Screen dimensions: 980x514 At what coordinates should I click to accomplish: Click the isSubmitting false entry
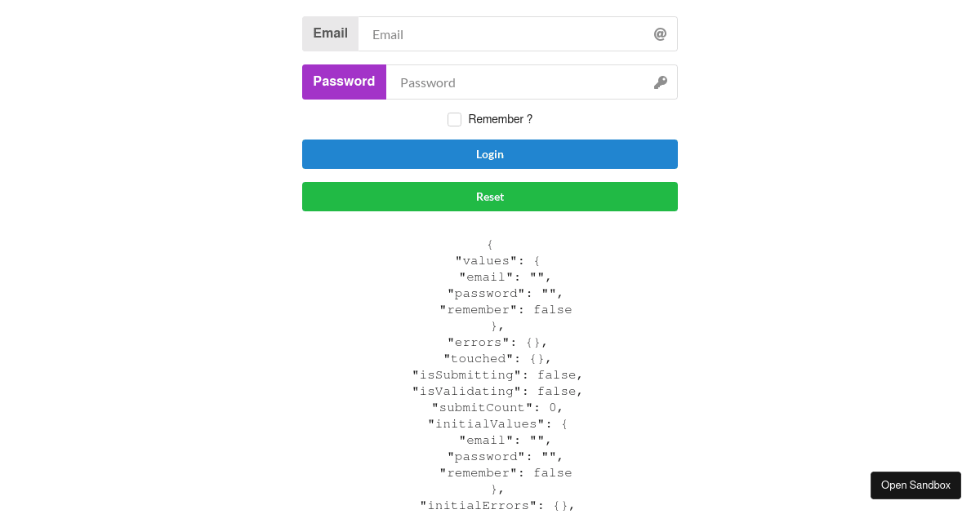[497, 374]
